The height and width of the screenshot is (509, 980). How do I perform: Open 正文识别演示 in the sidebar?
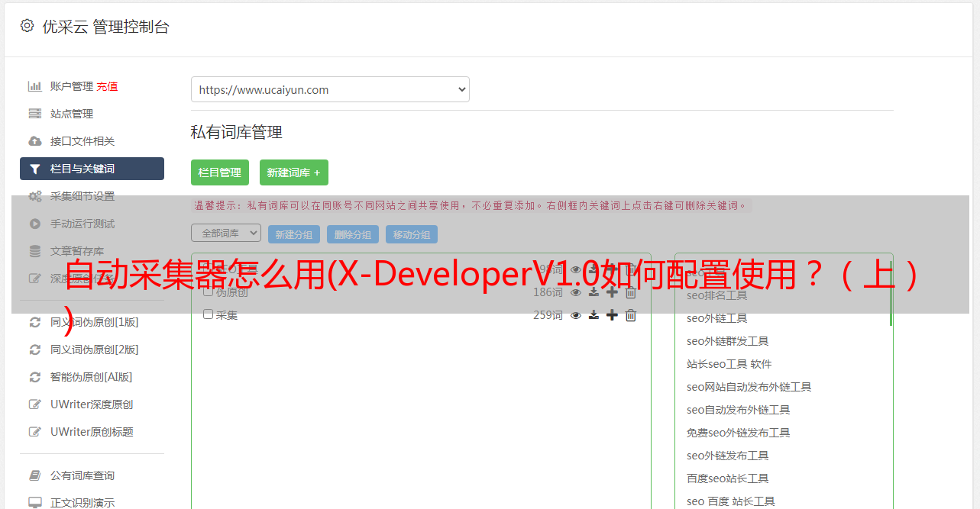(82, 503)
